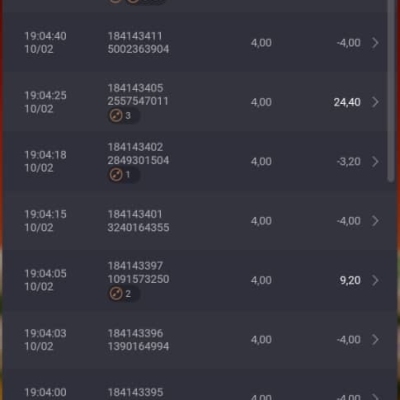This screenshot has width=400, height=400.
Task: Select round ID 184143411
Action: tap(135, 36)
